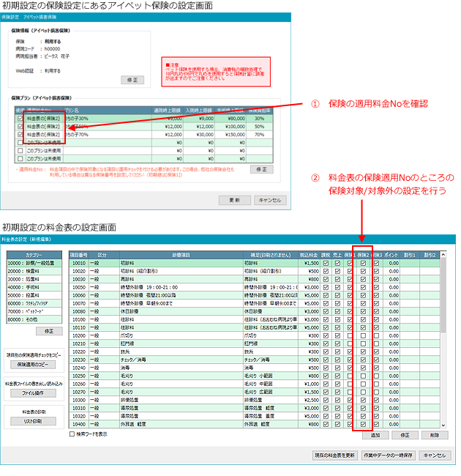Click 追加 below the fee table
Image resolution: width=461 pixels, height=476 pixels.
point(375,435)
